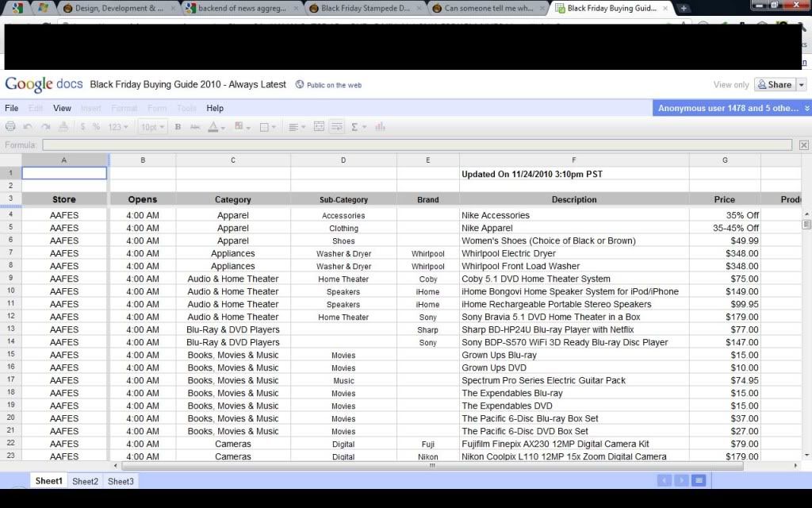This screenshot has height=508, width=812.
Task: Open the 10pt font size dropdown
Action: 153,126
